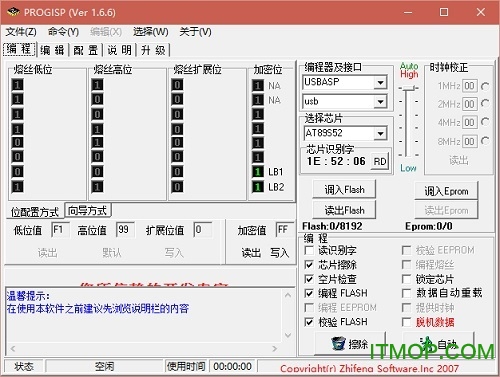Select the 1MHz clock calibration radio button

click(485, 86)
